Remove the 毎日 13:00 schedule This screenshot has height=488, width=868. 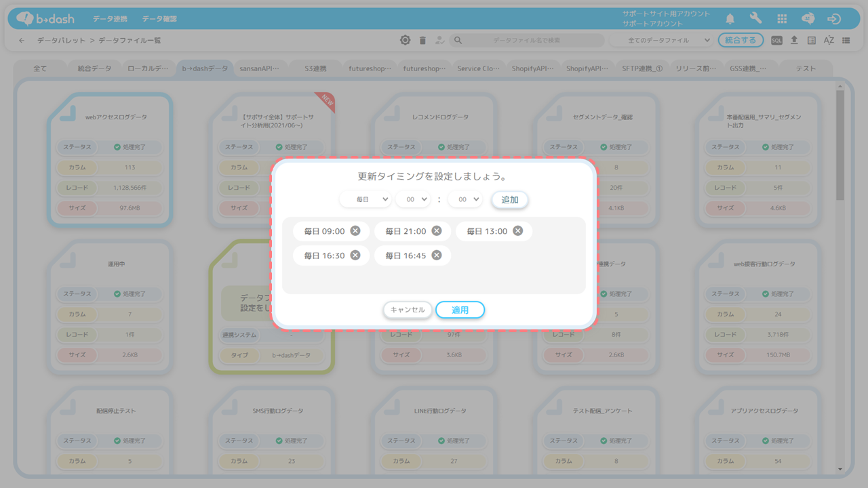[x=518, y=231]
